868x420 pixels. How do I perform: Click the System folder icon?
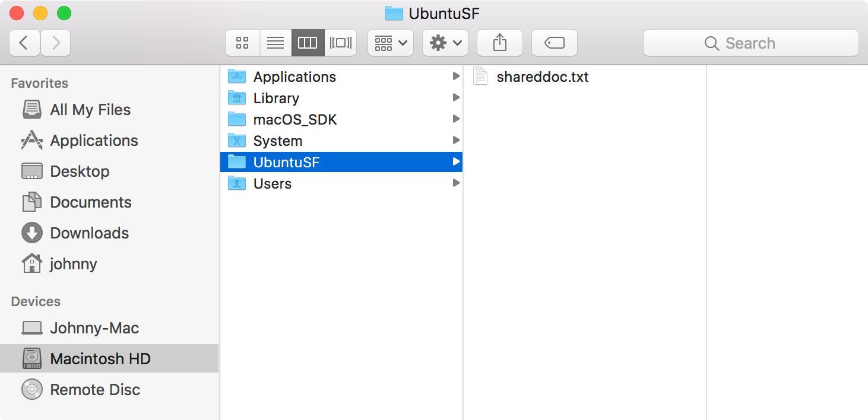click(237, 141)
